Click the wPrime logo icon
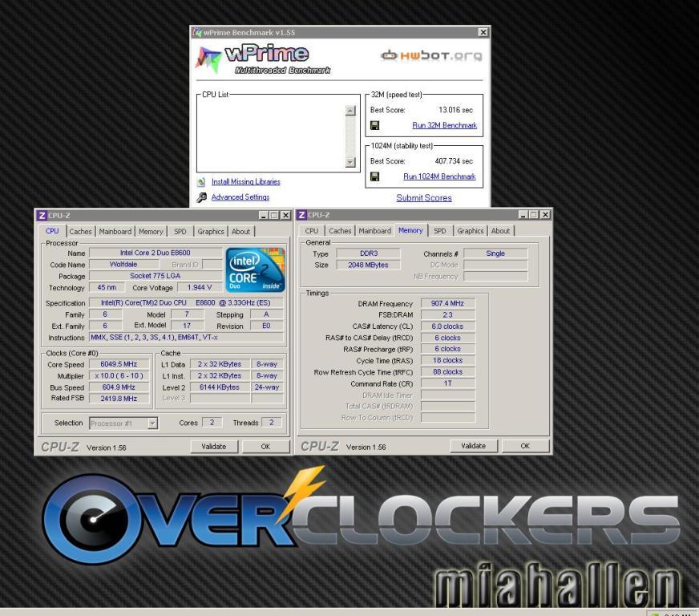Image resolution: width=699 pixels, height=616 pixels. [x=208, y=60]
